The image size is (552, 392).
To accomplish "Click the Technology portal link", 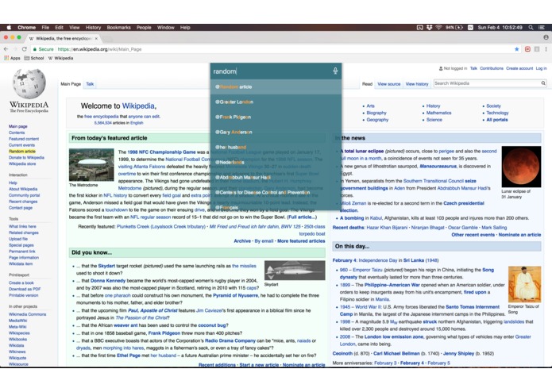I will pyautogui.click(x=497, y=113).
